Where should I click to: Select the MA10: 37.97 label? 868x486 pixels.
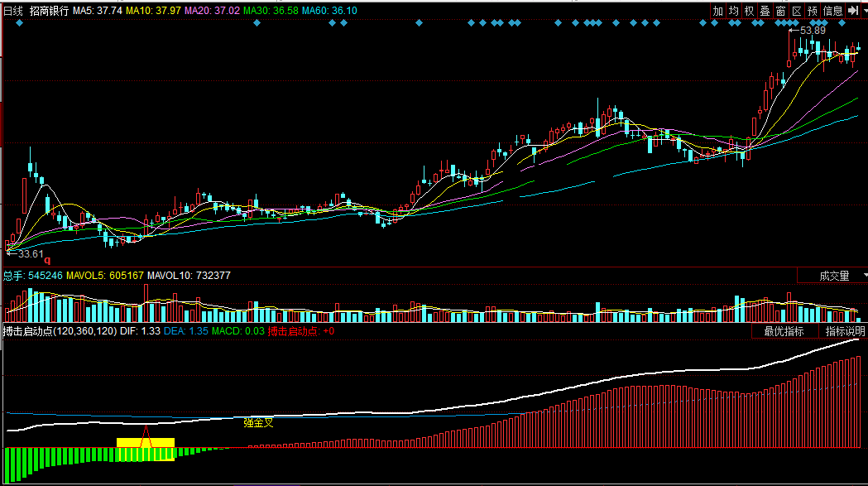[x=153, y=11]
